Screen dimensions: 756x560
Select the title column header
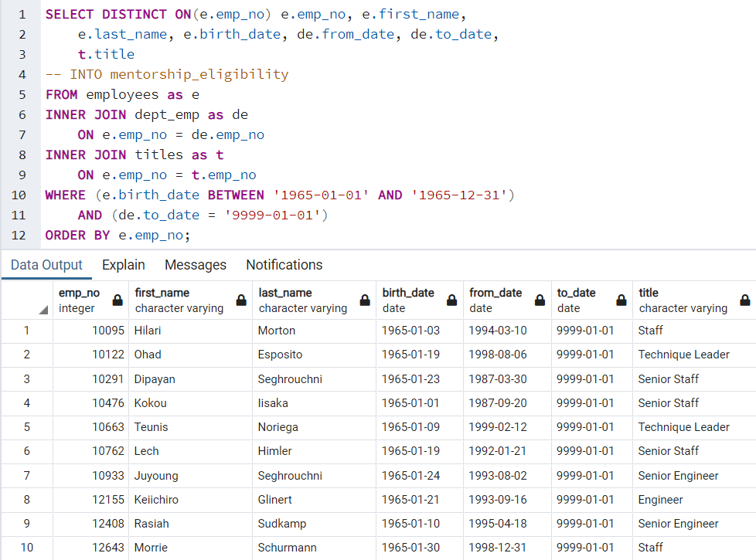[x=694, y=300]
